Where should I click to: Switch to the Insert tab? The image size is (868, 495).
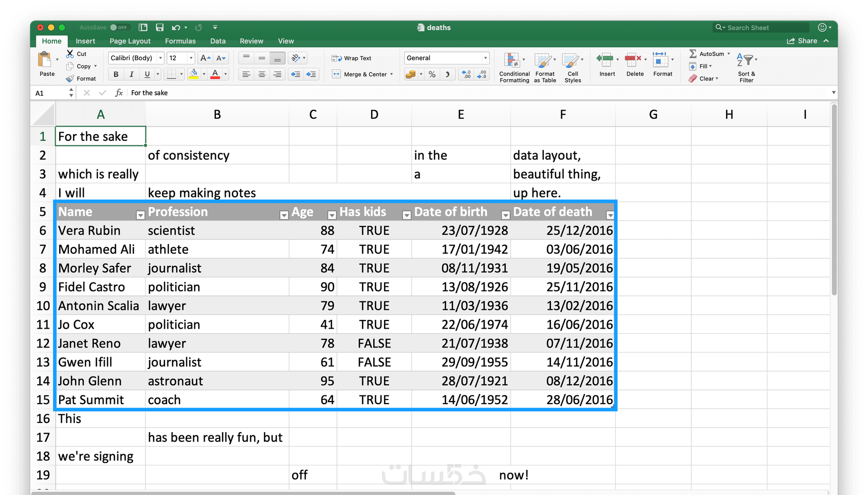coord(85,41)
